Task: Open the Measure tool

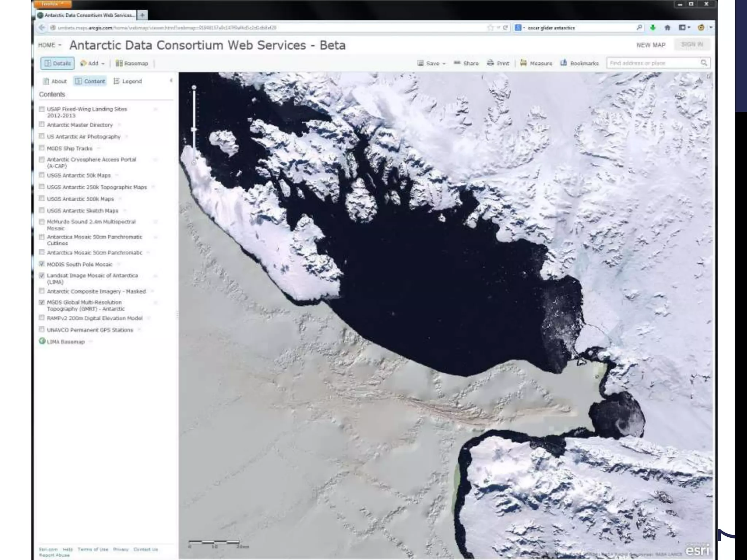Action: coord(523,63)
